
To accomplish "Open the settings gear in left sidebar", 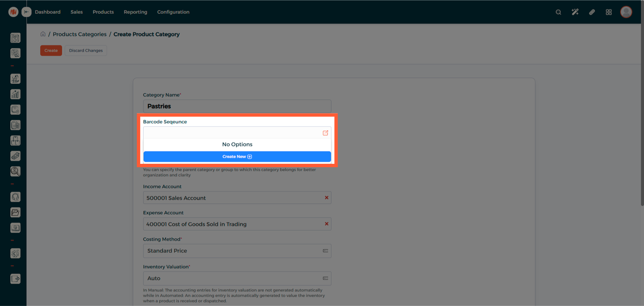I will (x=15, y=254).
